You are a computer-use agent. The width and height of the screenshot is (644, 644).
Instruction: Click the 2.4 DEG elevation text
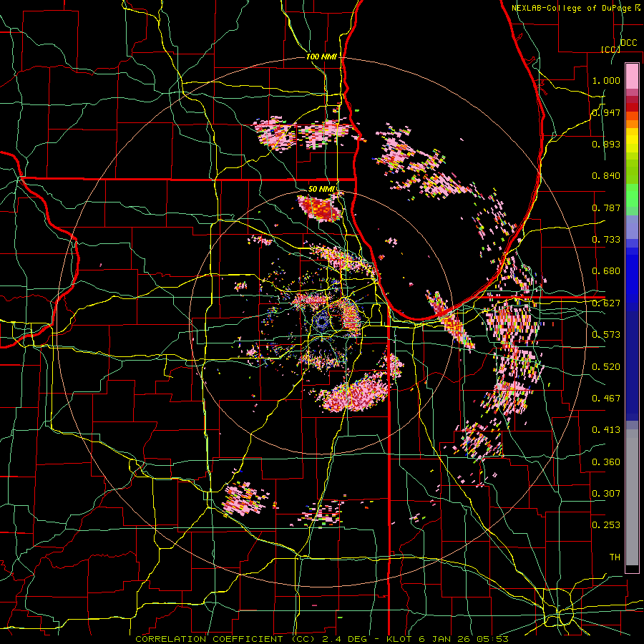(x=345, y=639)
